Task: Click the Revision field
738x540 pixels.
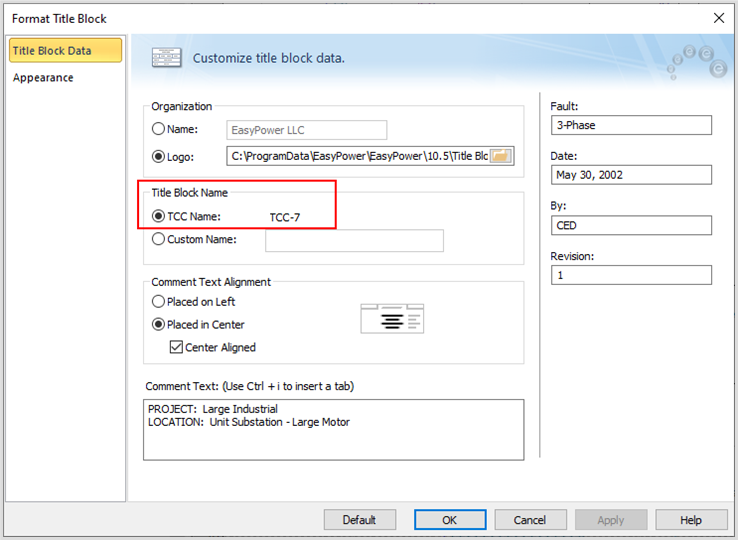Action: (631, 275)
